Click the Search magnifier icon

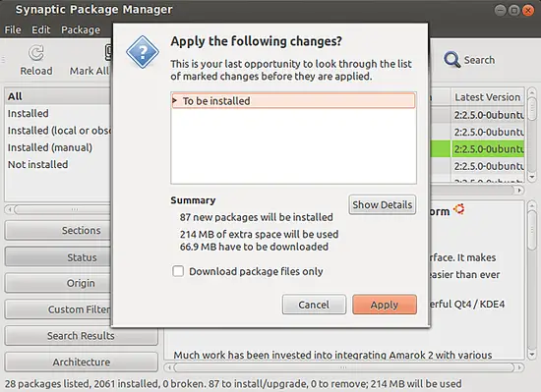tap(451, 60)
